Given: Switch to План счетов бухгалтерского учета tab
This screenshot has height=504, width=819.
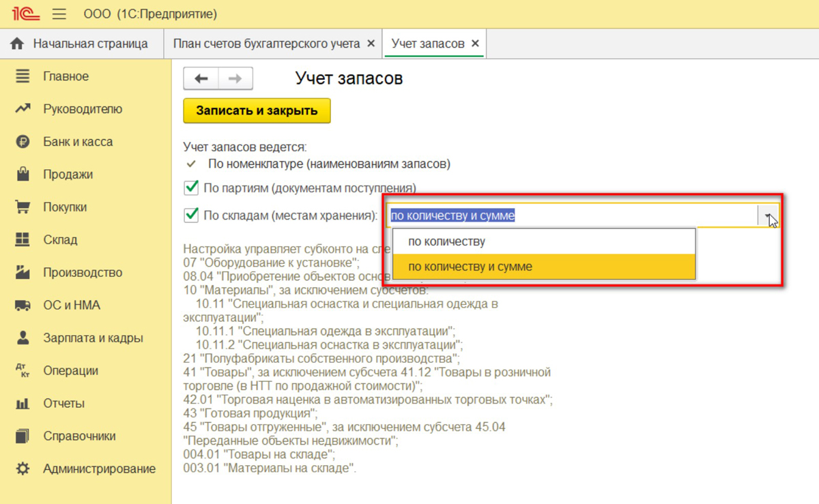Looking at the screenshot, I should point(266,44).
